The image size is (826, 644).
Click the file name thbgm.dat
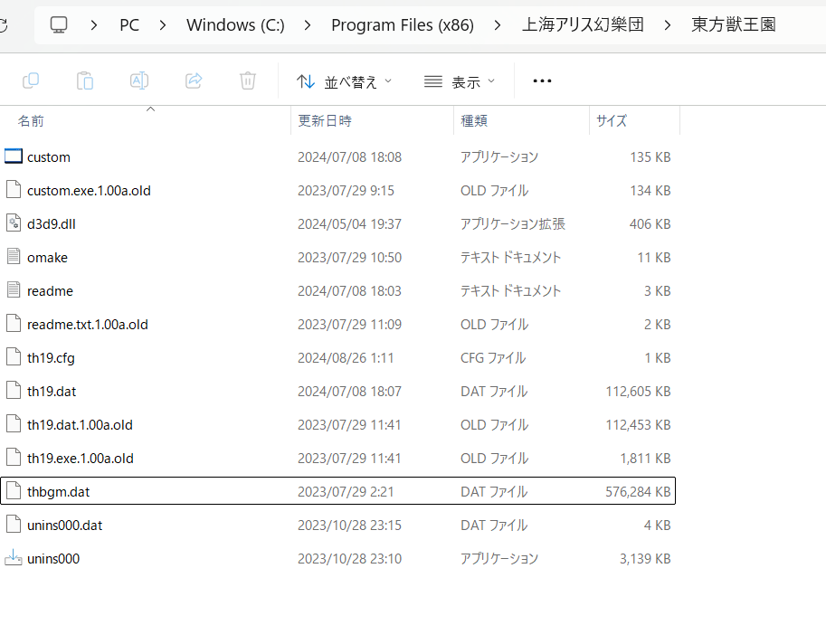59,492
